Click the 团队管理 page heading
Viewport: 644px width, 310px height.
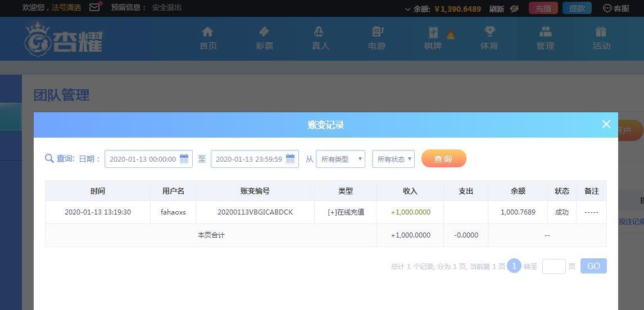(62, 95)
